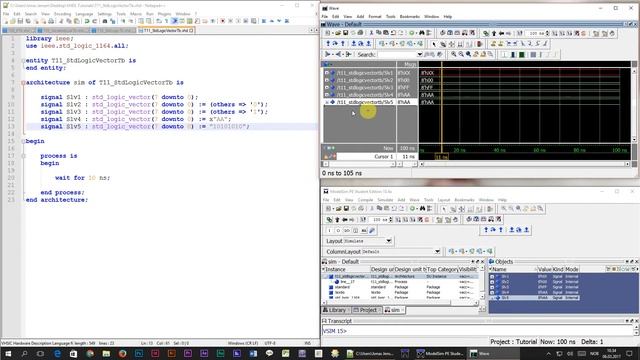Click Record Macro red icon in Notepad++ toolbar

tap(222, 20)
